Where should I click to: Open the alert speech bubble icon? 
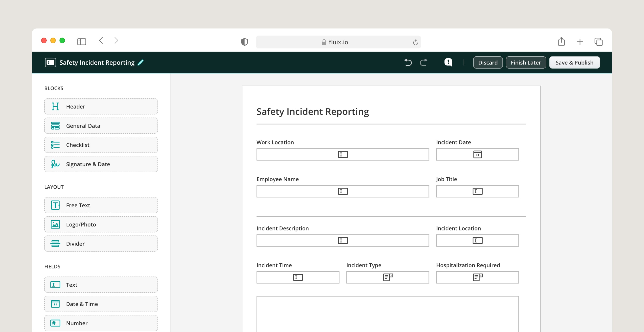click(448, 62)
